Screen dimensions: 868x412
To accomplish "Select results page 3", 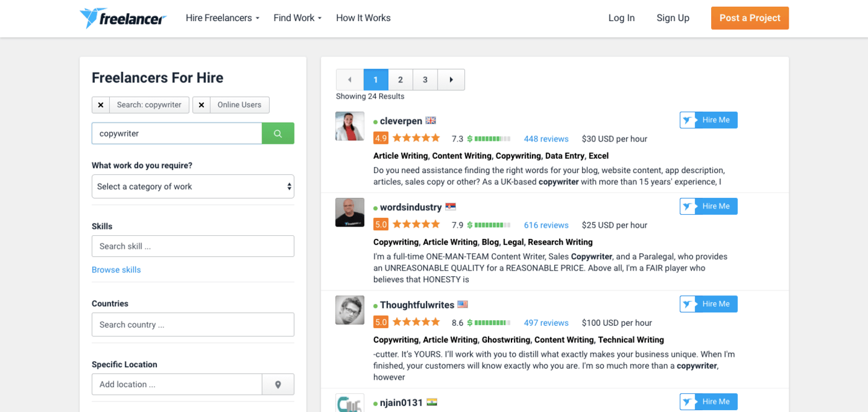I will pos(425,79).
